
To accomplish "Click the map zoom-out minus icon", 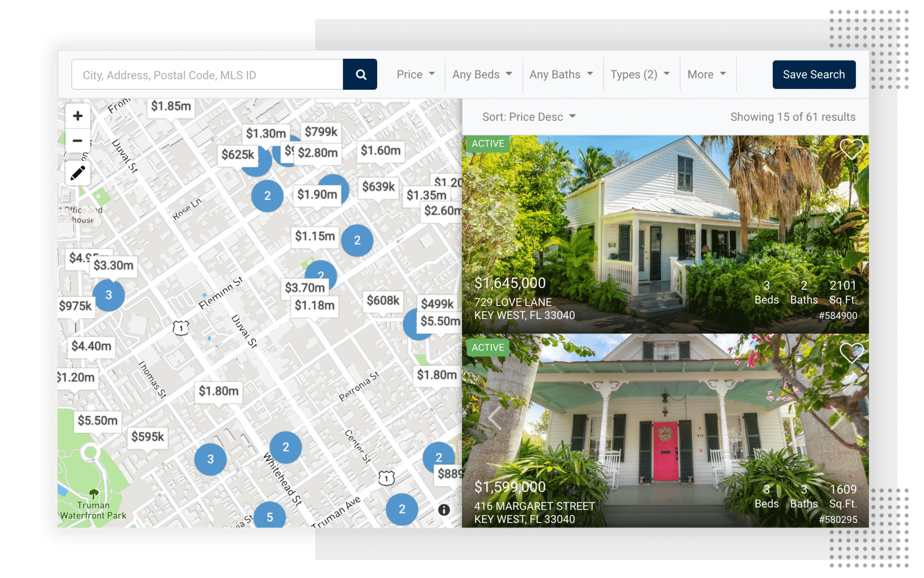I will tap(77, 140).
